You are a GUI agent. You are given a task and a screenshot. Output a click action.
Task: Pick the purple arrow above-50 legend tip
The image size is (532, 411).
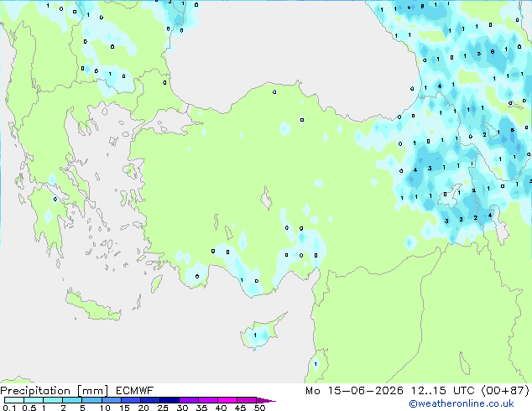266,400
